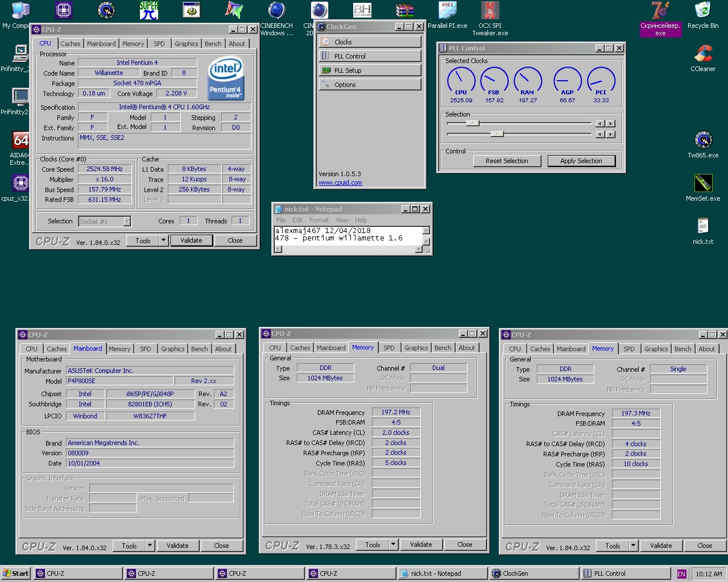
Task: Open the Format menu in Notepad
Action: [319, 220]
